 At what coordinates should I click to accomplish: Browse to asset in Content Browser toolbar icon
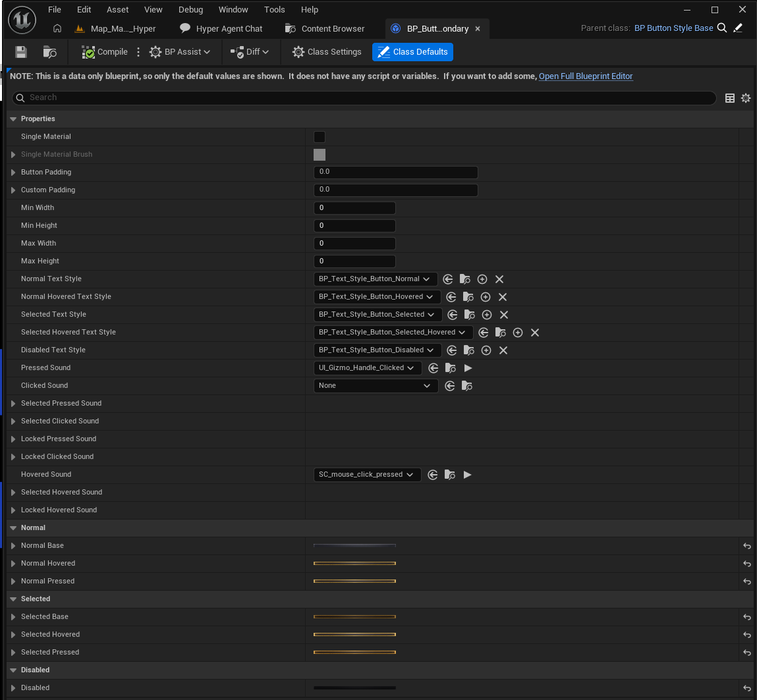tap(49, 52)
